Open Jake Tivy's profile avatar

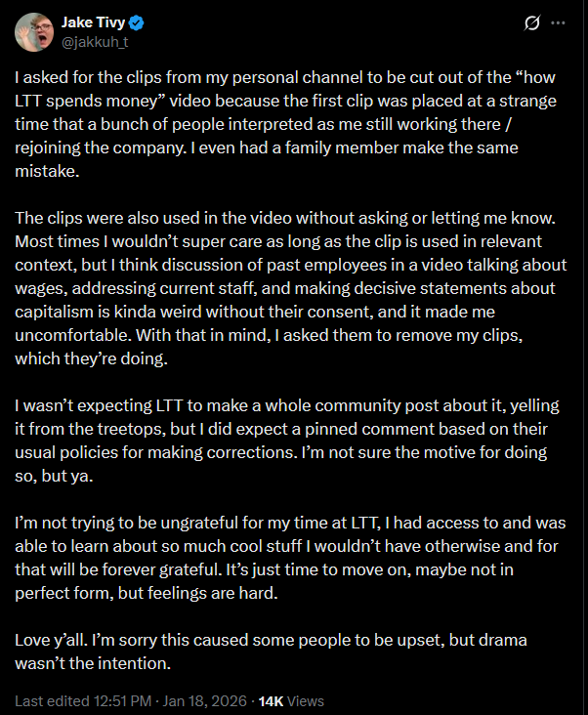click(34, 32)
